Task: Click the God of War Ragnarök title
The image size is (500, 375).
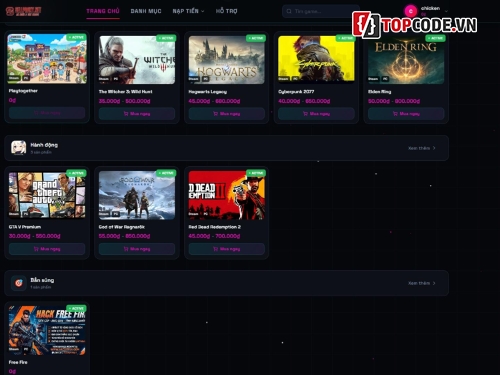Action: [x=122, y=227]
